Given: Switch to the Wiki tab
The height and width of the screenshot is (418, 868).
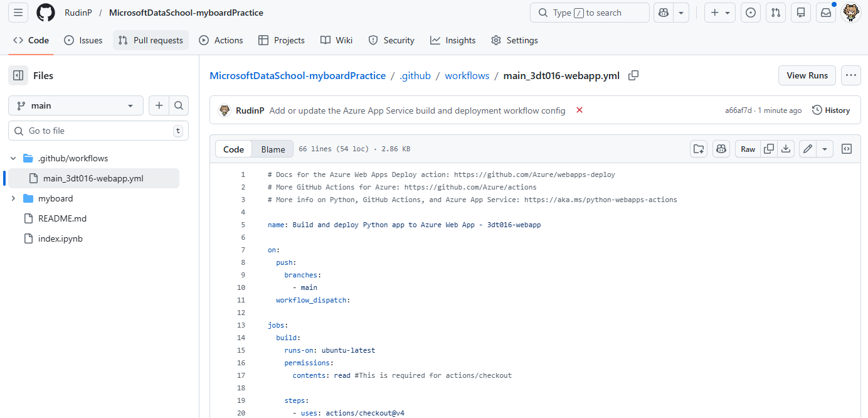Looking at the screenshot, I should [336, 40].
